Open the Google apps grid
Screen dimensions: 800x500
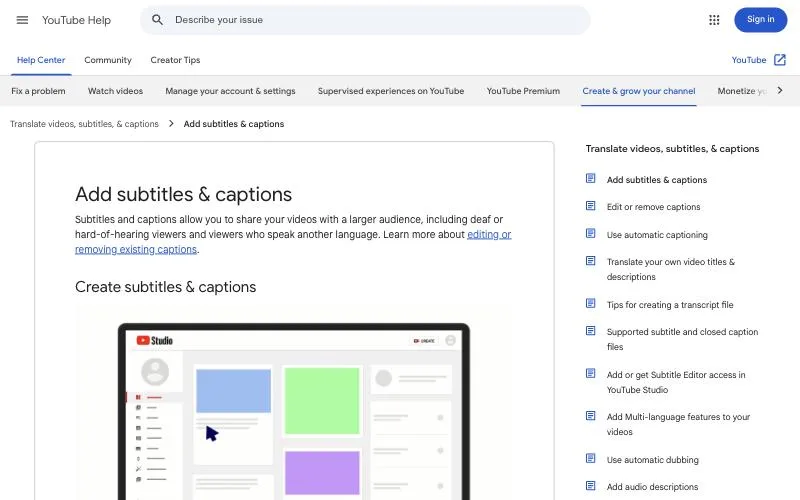pos(714,20)
